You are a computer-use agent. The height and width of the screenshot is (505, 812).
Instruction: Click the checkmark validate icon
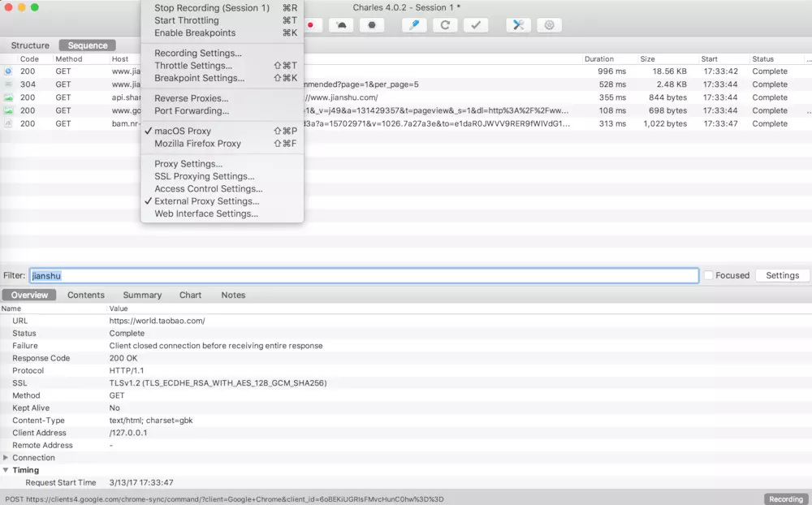[476, 25]
